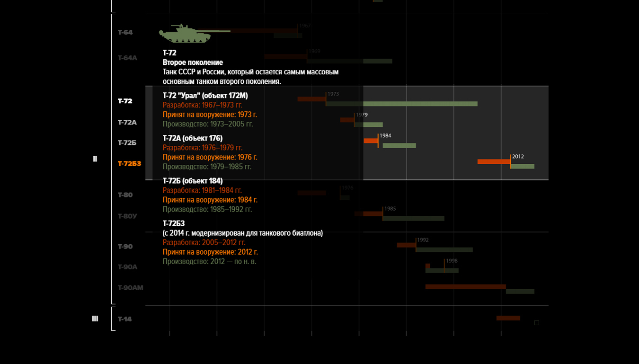Click text "Второе поколение"
This screenshot has width=639, height=364.
click(x=193, y=62)
